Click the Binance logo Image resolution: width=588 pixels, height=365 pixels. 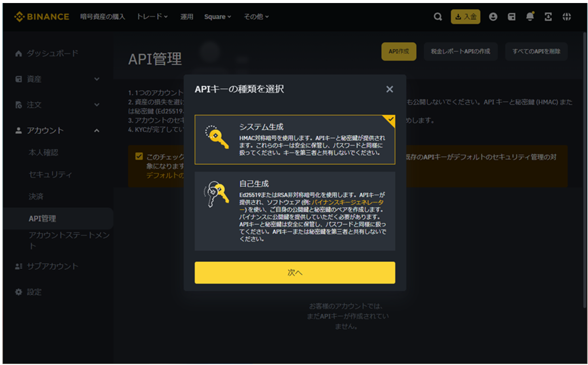tap(42, 17)
